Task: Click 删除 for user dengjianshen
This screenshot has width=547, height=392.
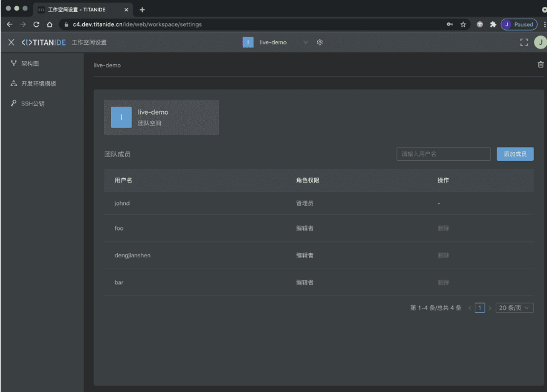Action: [x=443, y=256]
